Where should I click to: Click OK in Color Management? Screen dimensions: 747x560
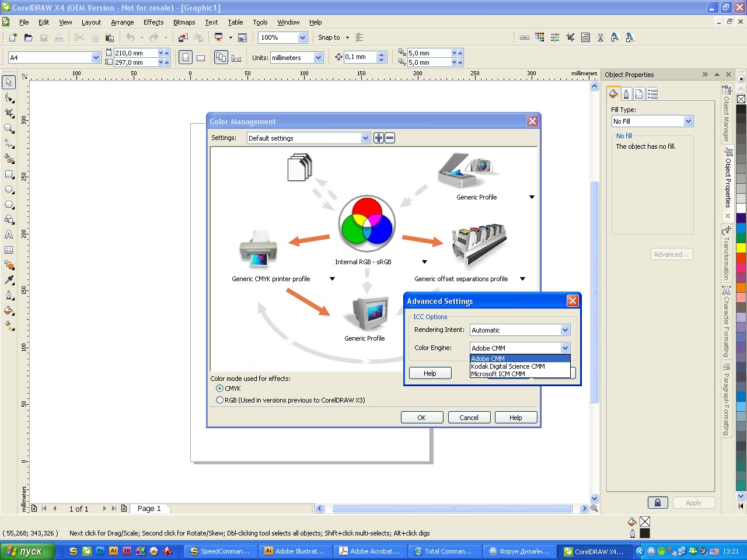[421, 418]
